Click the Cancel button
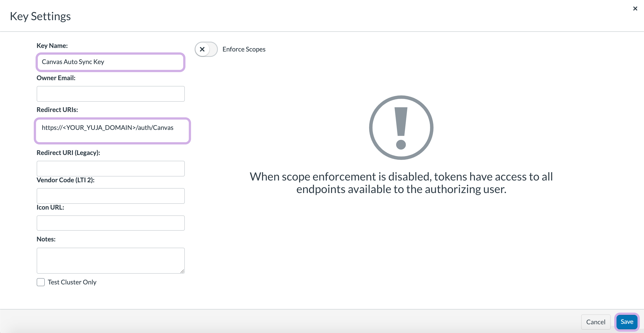Viewport: 644px width, 333px height. (595, 322)
